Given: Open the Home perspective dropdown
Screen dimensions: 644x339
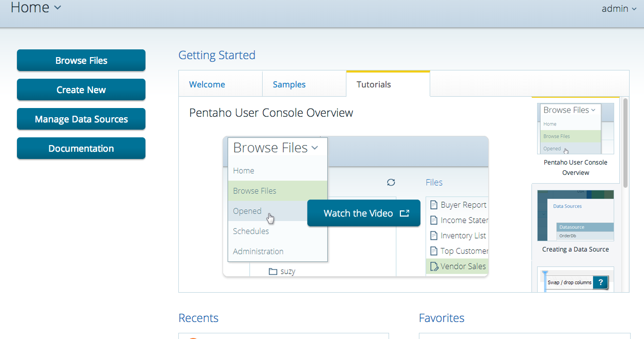Looking at the screenshot, I should coord(35,8).
